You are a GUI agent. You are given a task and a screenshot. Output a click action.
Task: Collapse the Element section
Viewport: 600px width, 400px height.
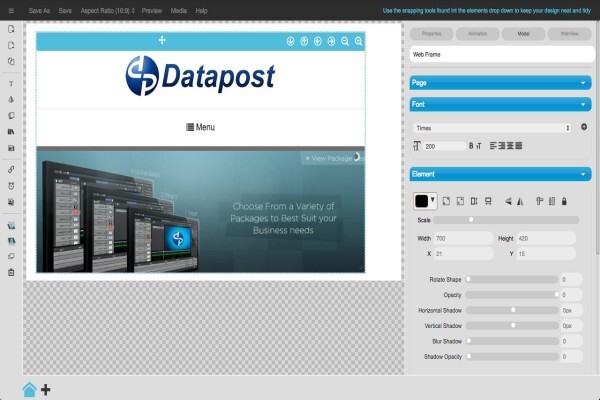pos(500,174)
